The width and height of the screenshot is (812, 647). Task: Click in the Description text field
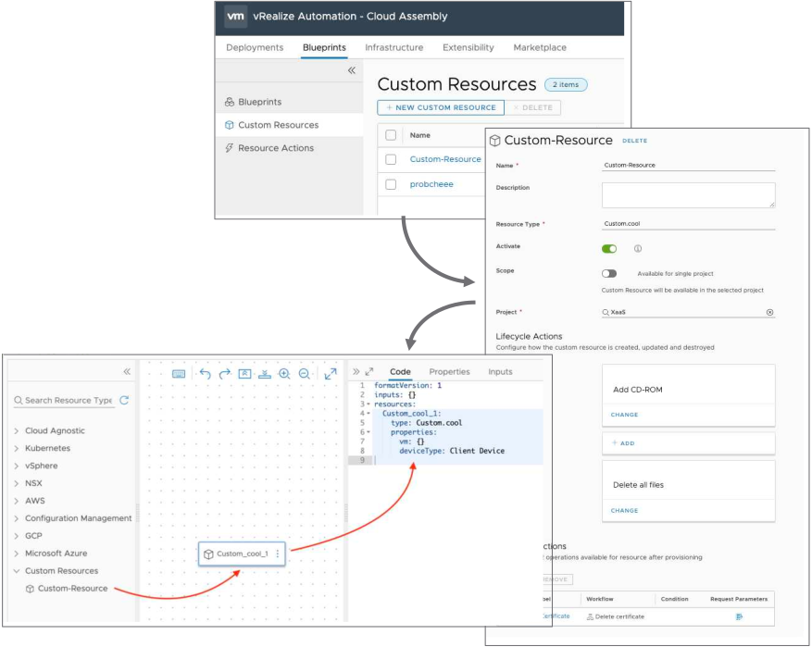point(688,194)
